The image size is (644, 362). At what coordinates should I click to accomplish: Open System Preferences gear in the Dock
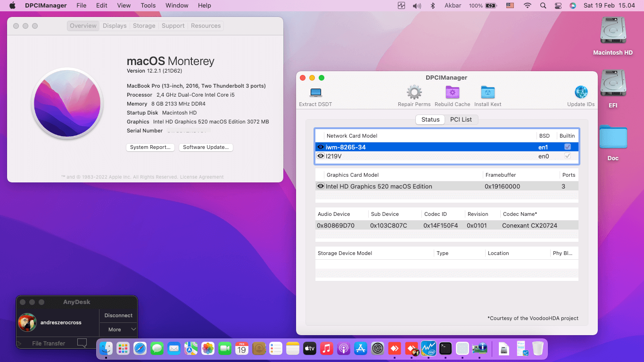click(x=377, y=348)
